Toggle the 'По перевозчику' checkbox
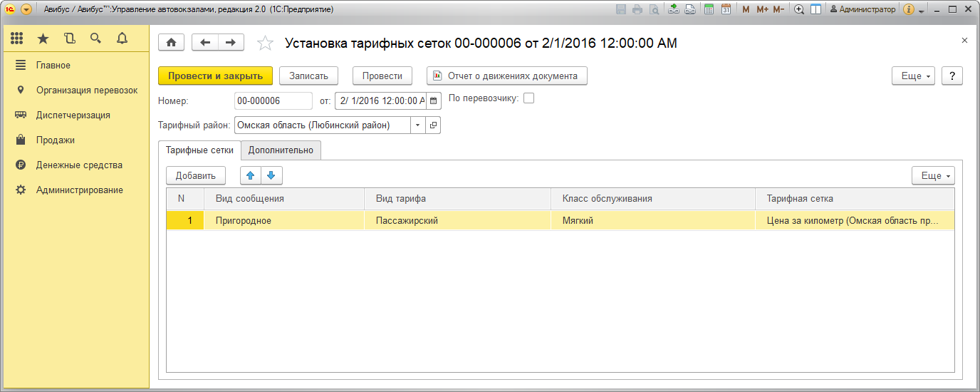Viewport: 980px width, 392px height. point(528,98)
